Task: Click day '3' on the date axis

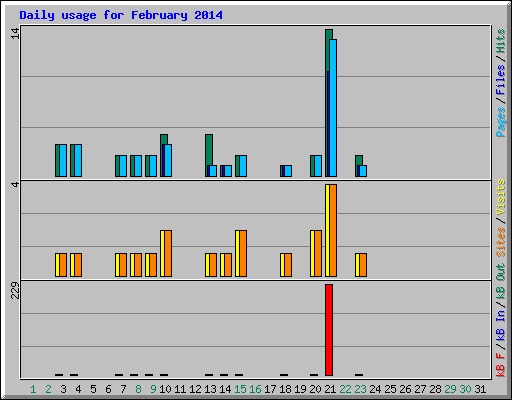Action: 63,389
